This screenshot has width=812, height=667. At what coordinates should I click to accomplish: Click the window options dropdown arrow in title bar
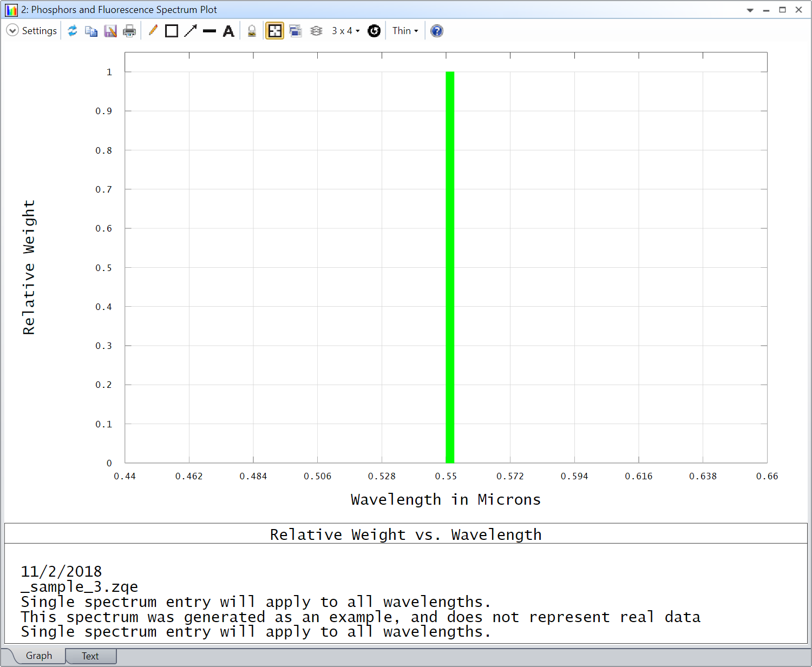750,10
